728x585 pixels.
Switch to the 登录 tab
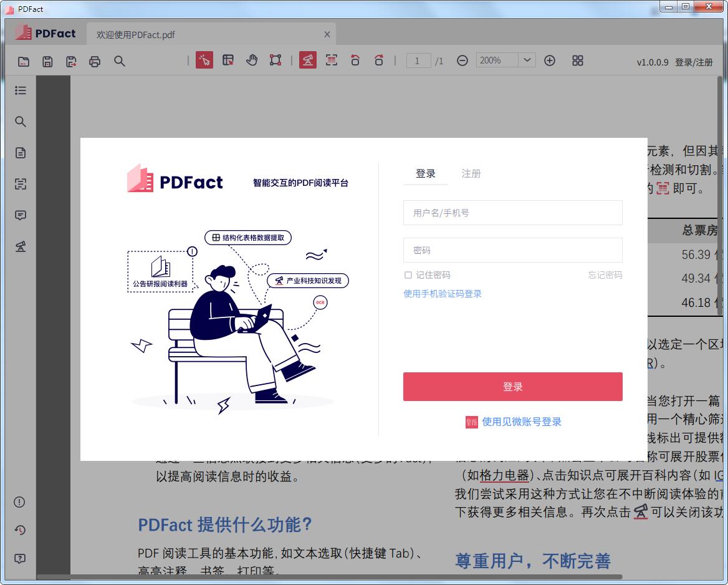425,174
